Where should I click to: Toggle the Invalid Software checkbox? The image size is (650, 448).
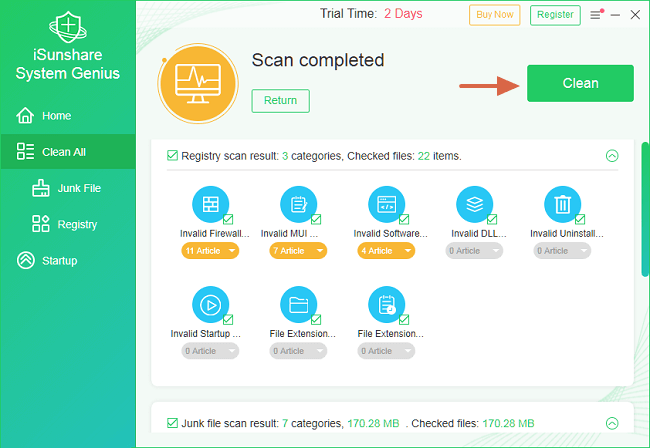pos(404,219)
